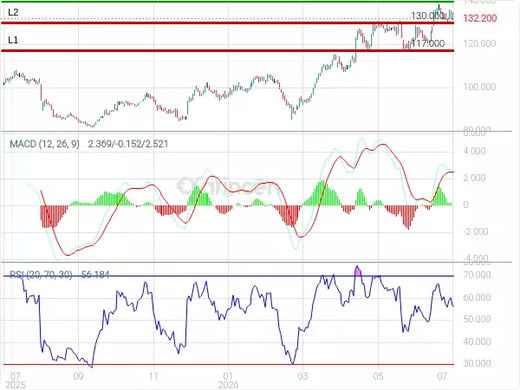Click the RSI axis 40.000 label

(477, 342)
